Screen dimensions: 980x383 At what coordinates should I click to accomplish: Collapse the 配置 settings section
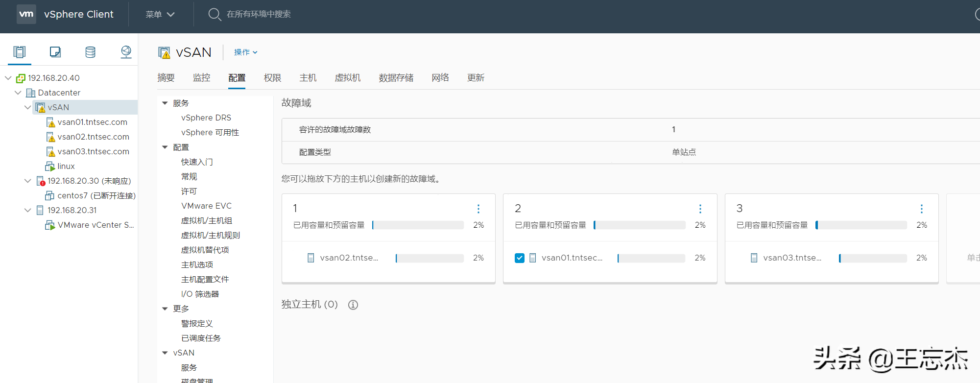(165, 147)
